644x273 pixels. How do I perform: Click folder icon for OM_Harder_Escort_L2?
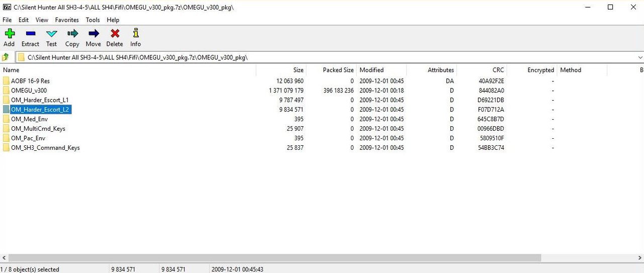(6, 110)
